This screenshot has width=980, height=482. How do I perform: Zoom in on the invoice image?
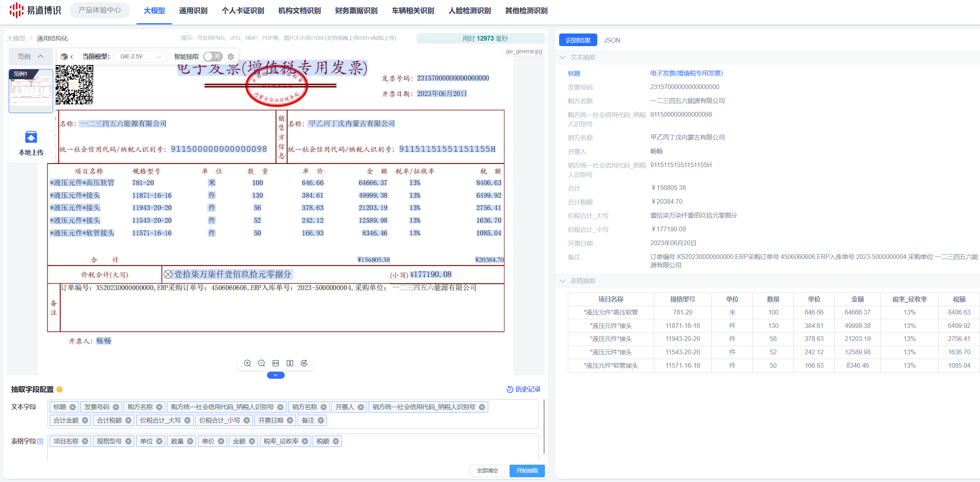(x=247, y=363)
